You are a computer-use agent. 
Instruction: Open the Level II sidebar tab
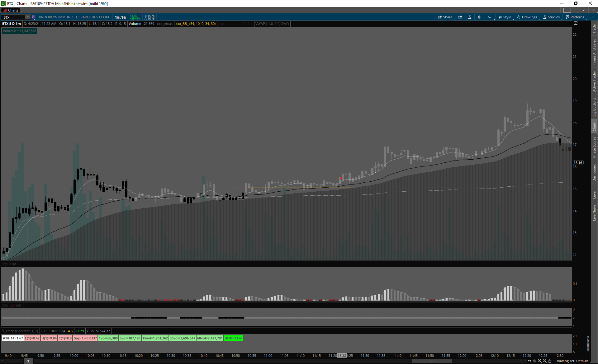tap(594, 193)
